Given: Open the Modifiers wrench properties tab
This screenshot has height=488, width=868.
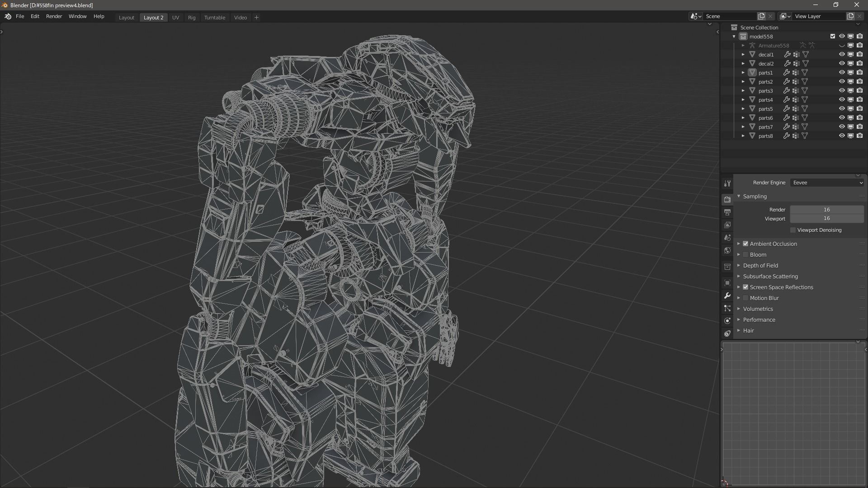Looking at the screenshot, I should point(727,296).
